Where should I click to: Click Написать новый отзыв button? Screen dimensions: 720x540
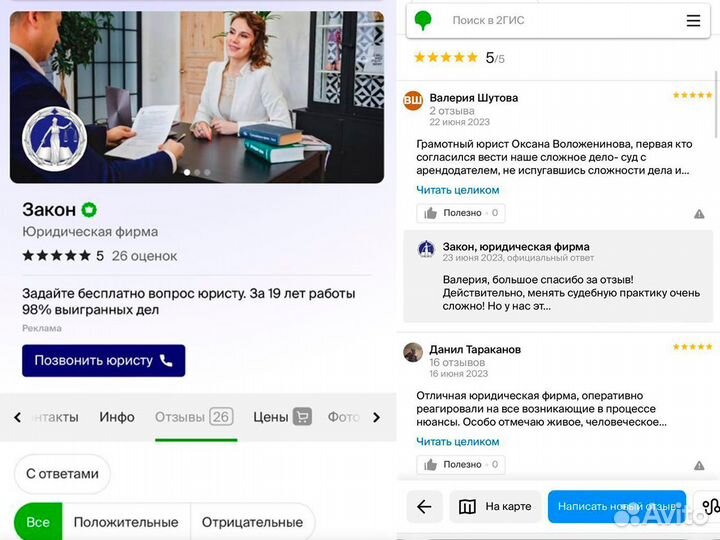(617, 506)
